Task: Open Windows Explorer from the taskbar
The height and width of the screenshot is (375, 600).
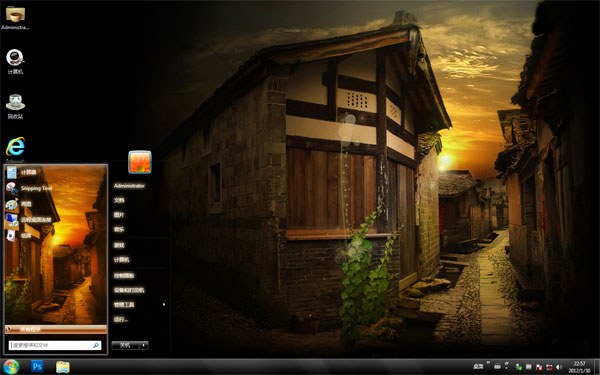Action: click(63, 367)
